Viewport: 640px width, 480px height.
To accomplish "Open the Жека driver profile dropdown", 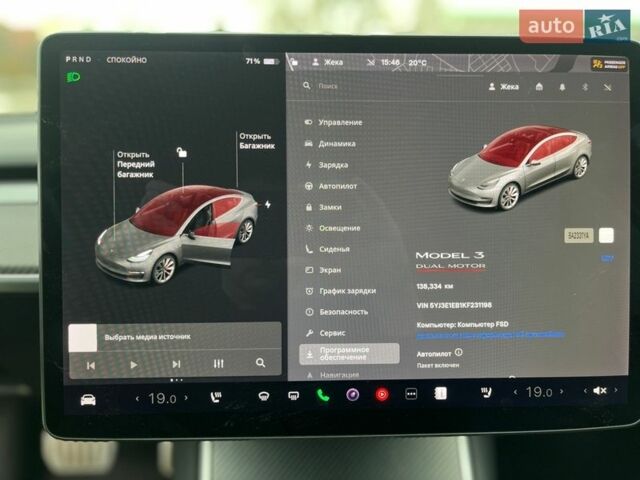I will 503,87.
